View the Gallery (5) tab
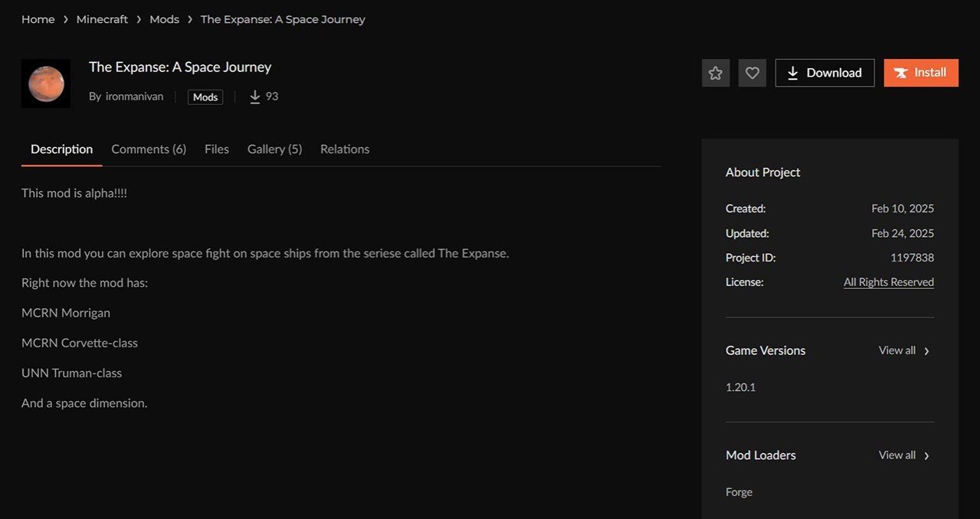This screenshot has width=980, height=519. coord(274,149)
